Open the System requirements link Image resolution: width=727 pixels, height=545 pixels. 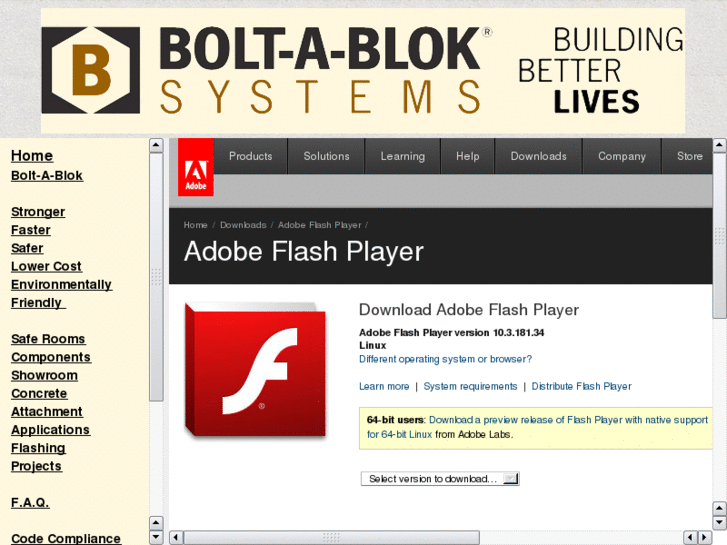[x=470, y=386]
